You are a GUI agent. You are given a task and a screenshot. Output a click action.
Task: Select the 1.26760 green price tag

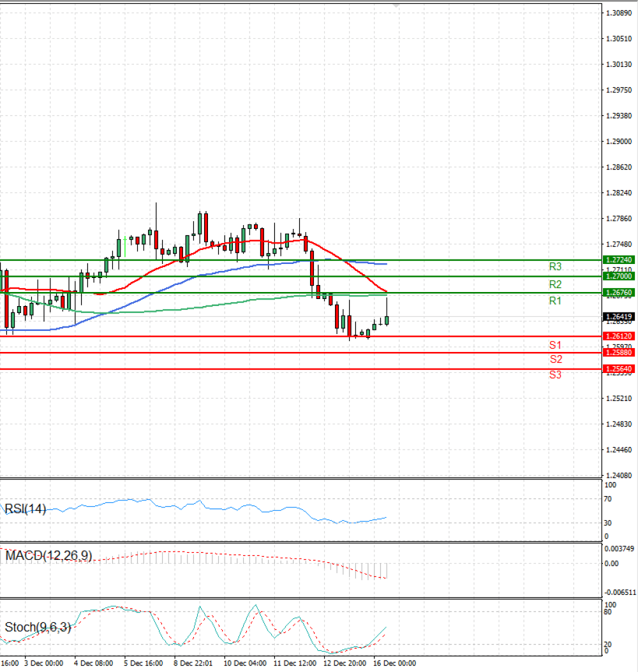click(619, 293)
